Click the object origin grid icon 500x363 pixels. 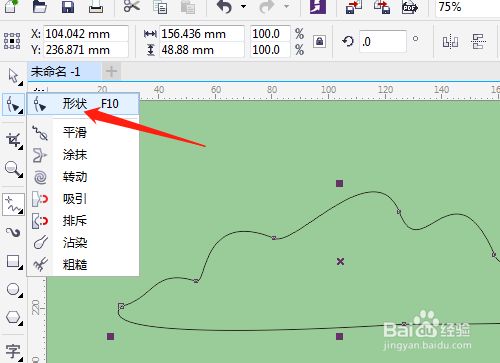pyautogui.click(x=12, y=41)
